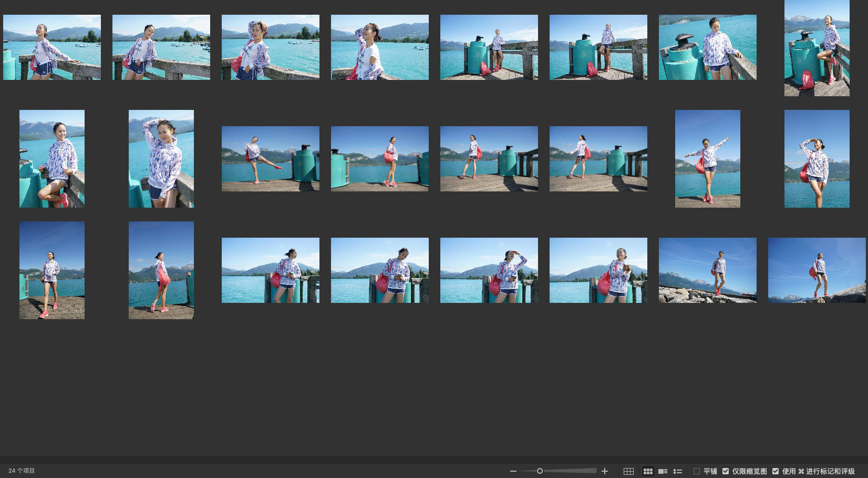Select portrait photo of woman shading eyes
Viewport: 868px width, 478px height.
click(x=817, y=158)
